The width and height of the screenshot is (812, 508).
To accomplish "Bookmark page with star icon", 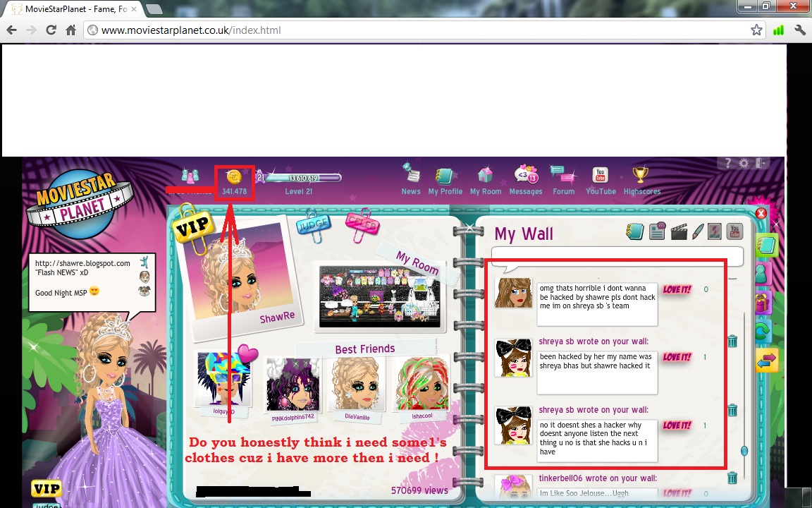I will (x=756, y=30).
